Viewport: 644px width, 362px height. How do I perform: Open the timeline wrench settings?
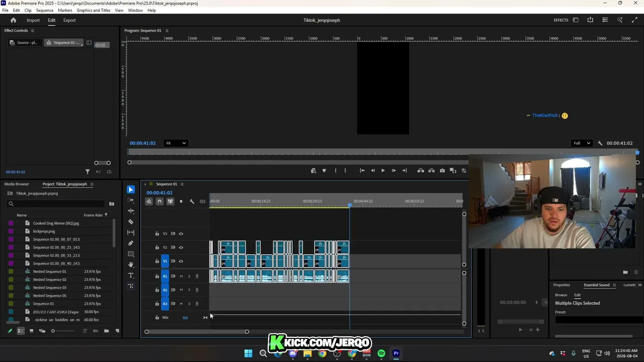[x=192, y=202]
